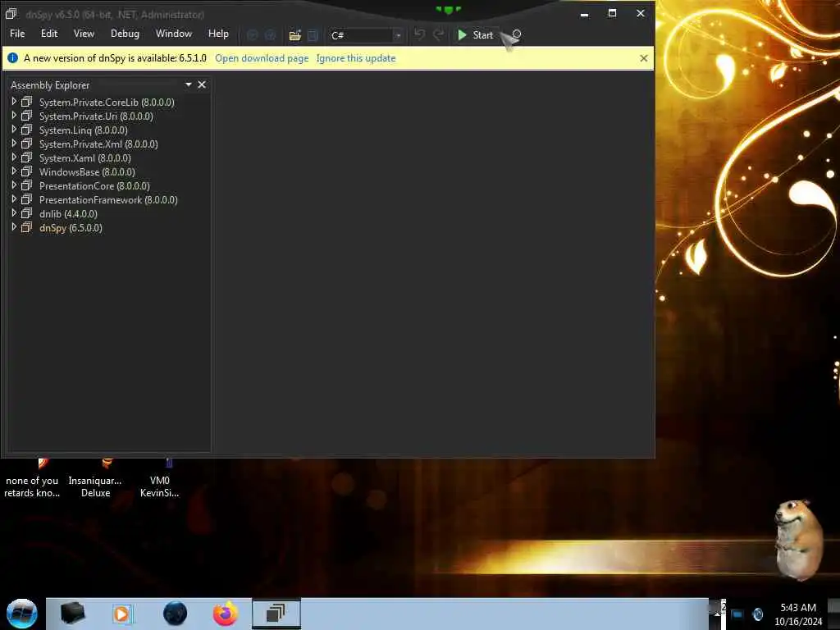The image size is (840, 630).
Task: Start debugging with the Start button
Action: pos(475,34)
